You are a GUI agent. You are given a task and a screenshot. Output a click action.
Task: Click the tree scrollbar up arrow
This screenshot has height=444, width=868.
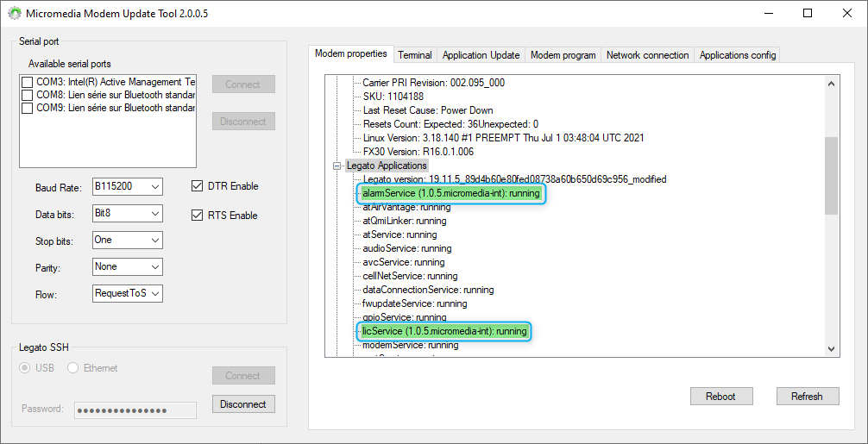click(831, 84)
